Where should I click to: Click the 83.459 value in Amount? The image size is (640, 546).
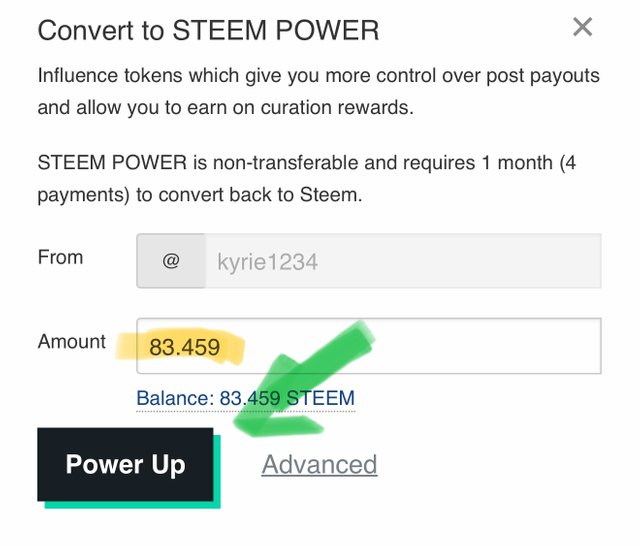point(184,347)
